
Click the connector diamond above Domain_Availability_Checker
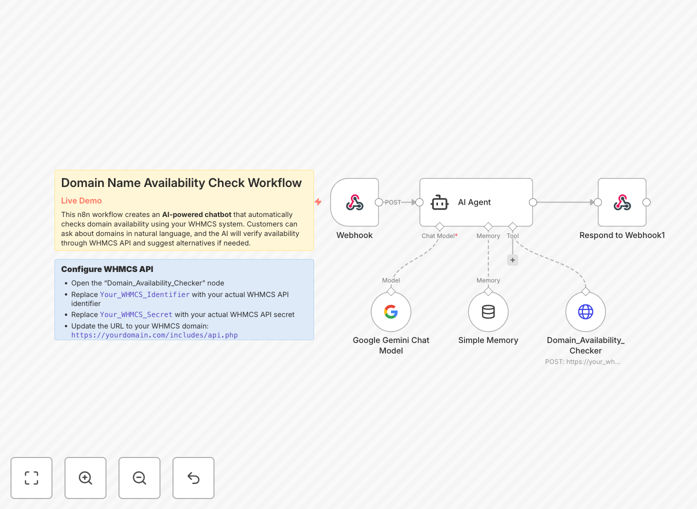(x=585, y=291)
